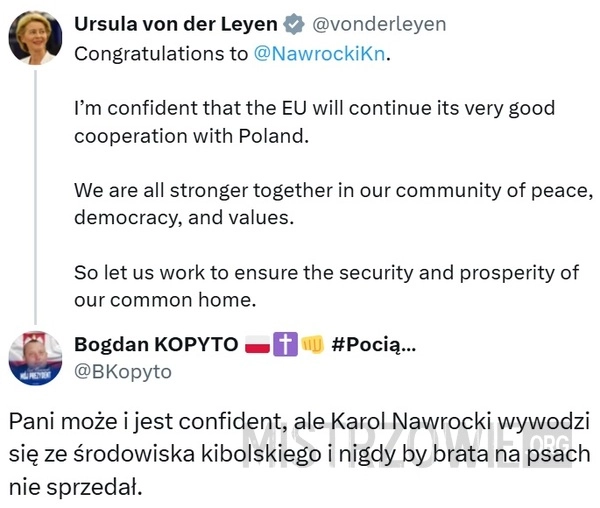Select the paragraph about cooperation with Poland
The height and width of the screenshot is (508, 600).
click(315, 122)
